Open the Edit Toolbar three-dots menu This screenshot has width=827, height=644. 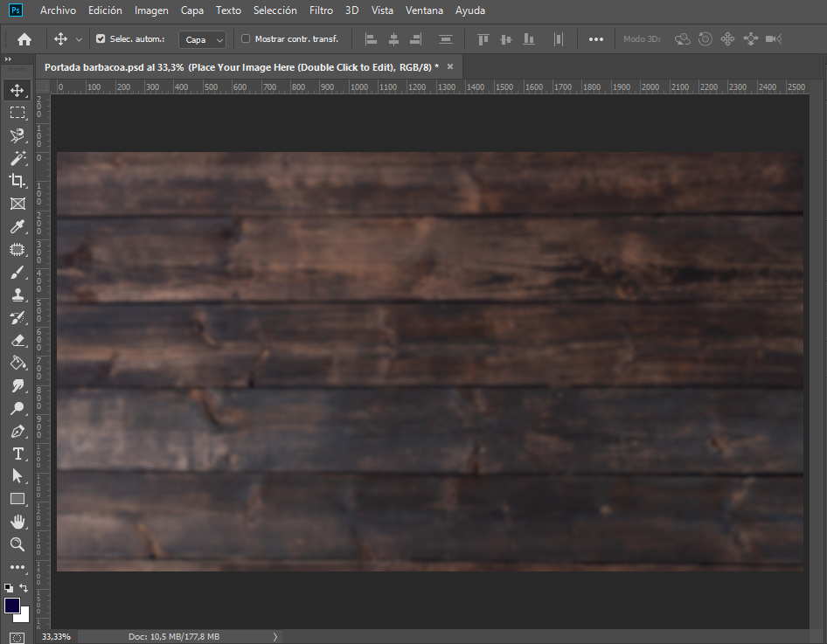pyautogui.click(x=17, y=567)
